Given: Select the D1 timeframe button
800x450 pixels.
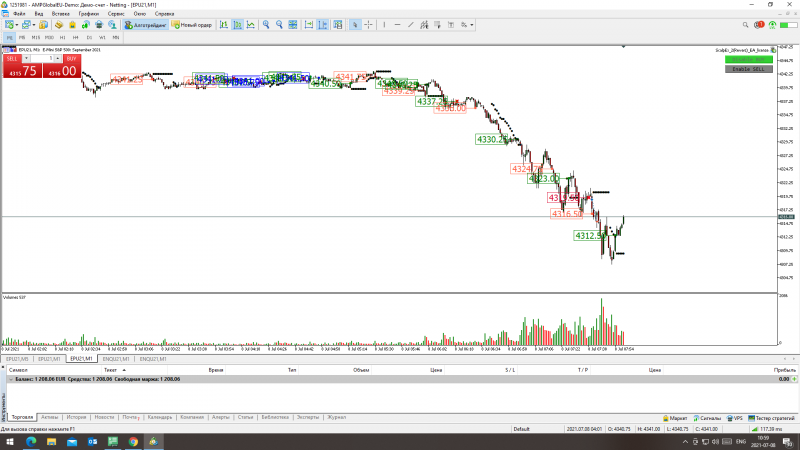Looking at the screenshot, I should pyautogui.click(x=89, y=37).
